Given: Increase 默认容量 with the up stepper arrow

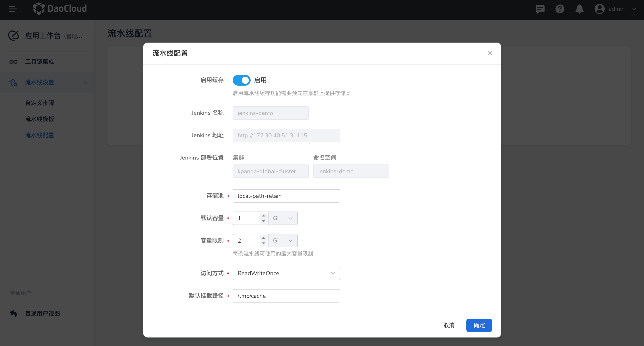Looking at the screenshot, I should coord(264,216).
